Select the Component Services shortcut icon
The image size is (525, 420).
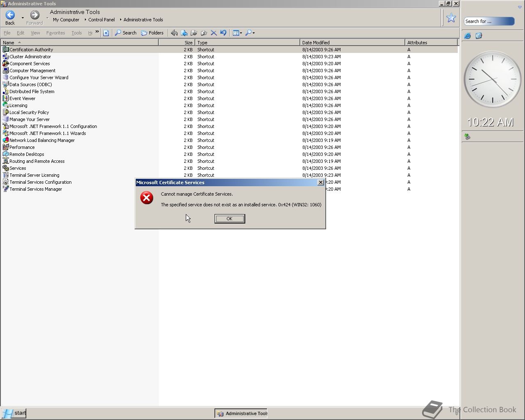coord(6,64)
